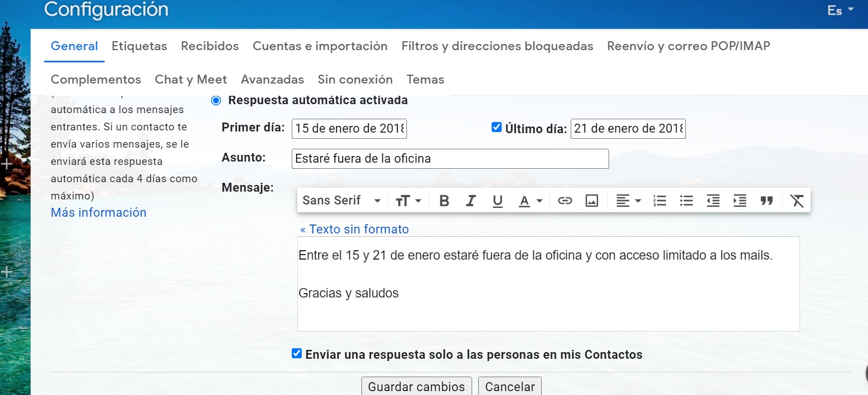Uncheck the Último día checkbox
The width and height of the screenshot is (868, 395).
click(x=497, y=128)
